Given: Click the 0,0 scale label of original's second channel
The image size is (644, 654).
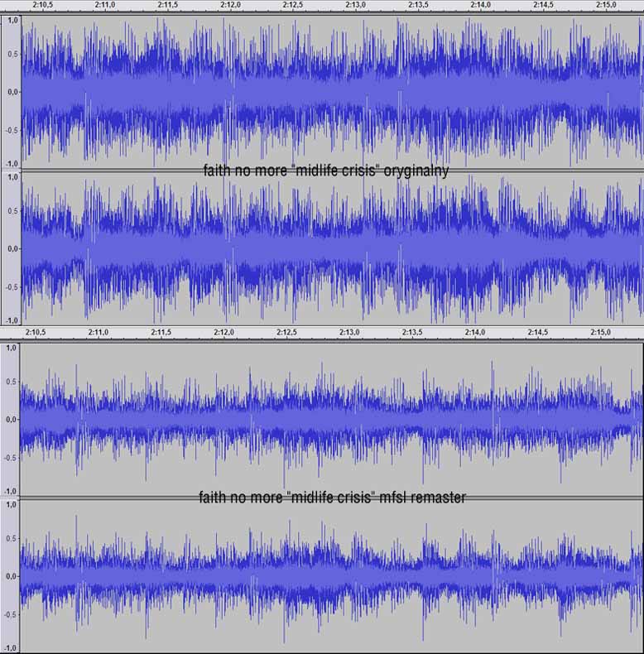Looking at the screenshot, I should pyautogui.click(x=13, y=248).
